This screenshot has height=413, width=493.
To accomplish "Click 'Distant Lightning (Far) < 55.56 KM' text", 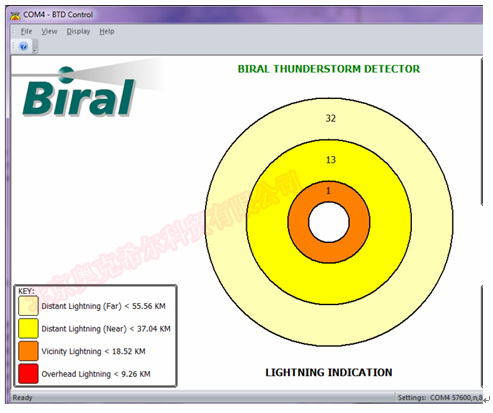I will pos(103,306).
